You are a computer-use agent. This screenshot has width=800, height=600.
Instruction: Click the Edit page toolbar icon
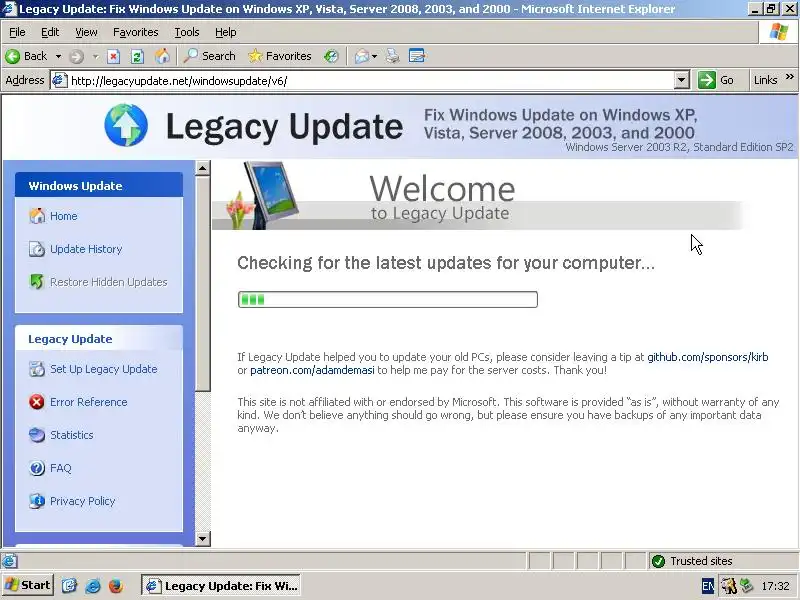pos(417,56)
